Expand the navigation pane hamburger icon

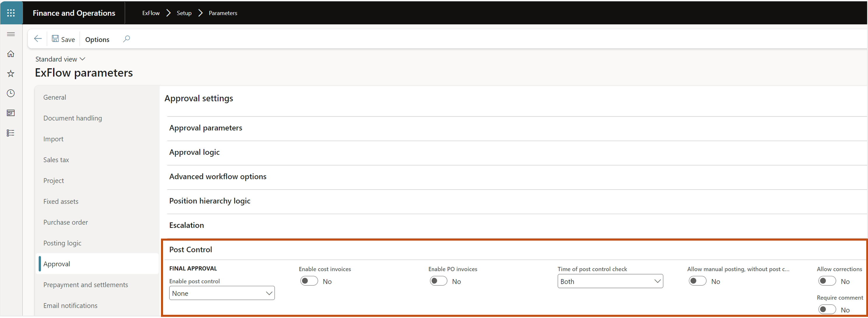click(x=11, y=34)
